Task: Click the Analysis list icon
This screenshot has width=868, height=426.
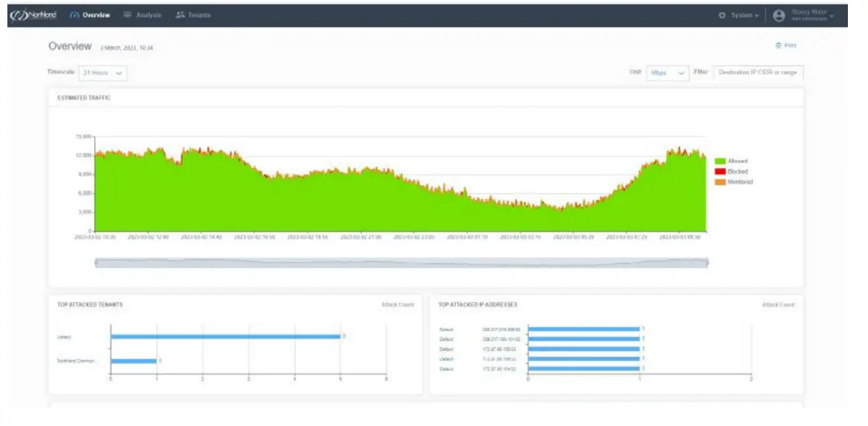Action: [x=127, y=15]
